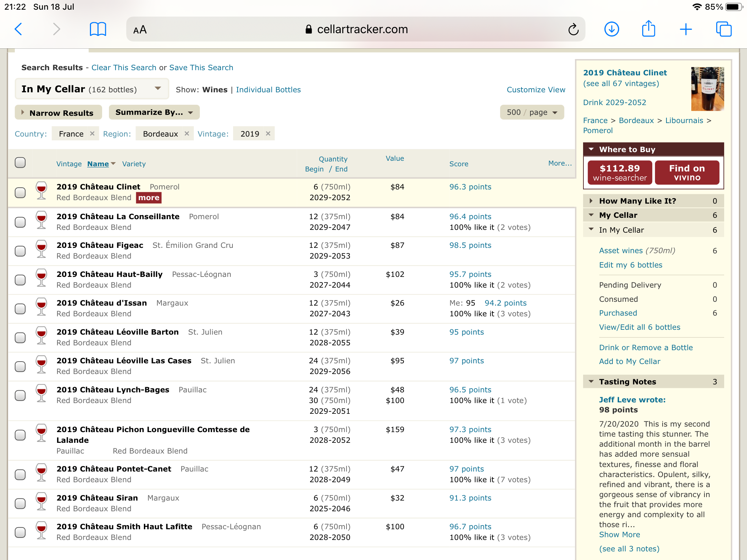Open the Customize View link
This screenshot has height=560, width=747.
pyautogui.click(x=536, y=90)
